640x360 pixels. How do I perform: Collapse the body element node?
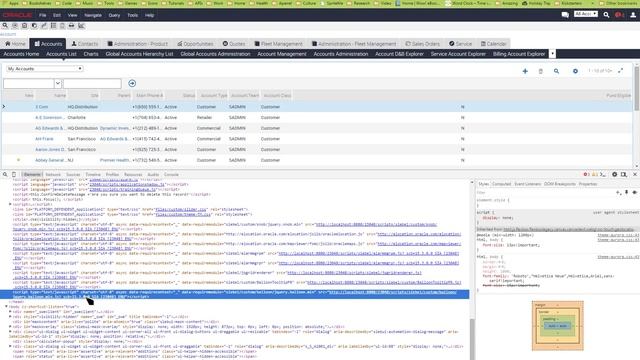[x=7, y=307]
